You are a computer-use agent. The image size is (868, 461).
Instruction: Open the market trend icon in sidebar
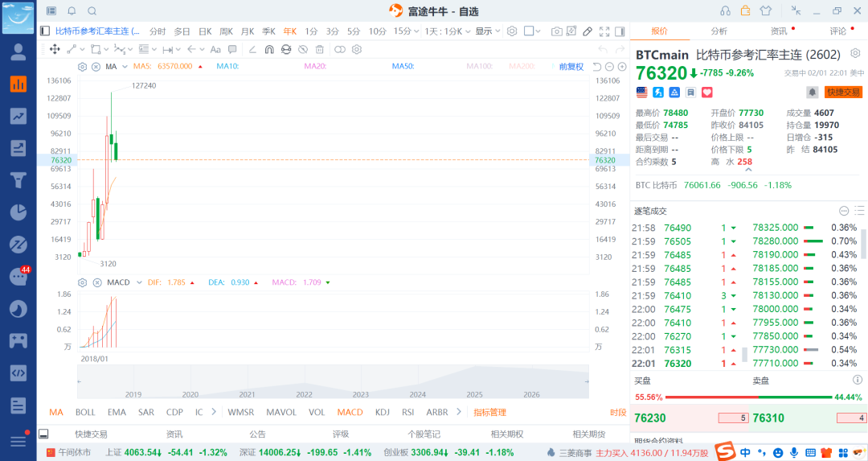[18, 116]
